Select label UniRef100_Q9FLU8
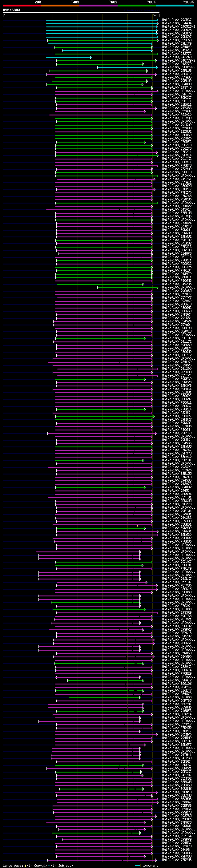 (177, 71)
